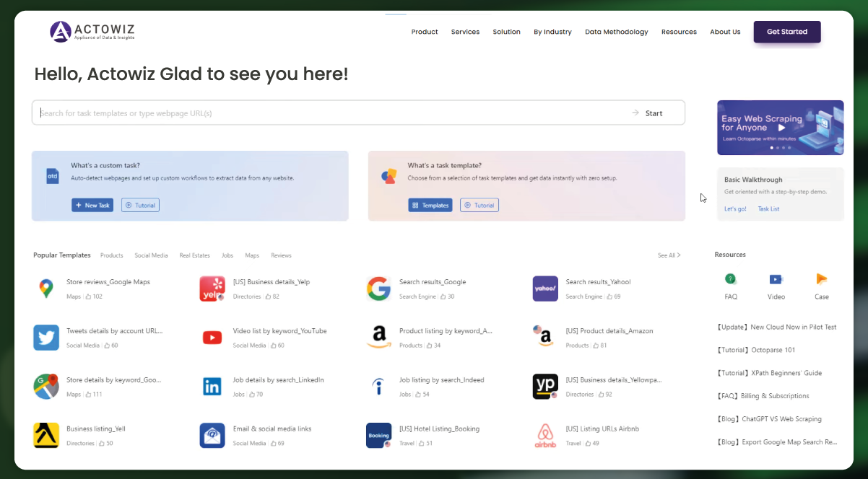Select the Popular Templates tab
The height and width of the screenshot is (479, 868).
[62, 255]
